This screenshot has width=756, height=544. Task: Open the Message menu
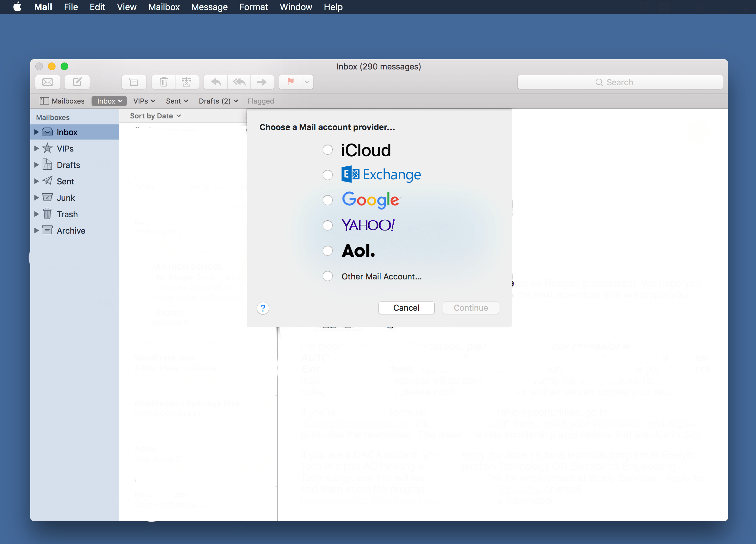[x=209, y=7]
